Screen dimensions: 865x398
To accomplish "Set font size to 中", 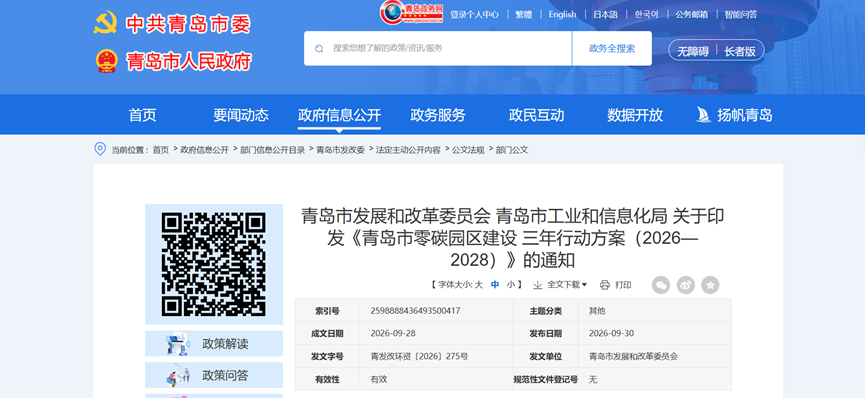I will pyautogui.click(x=495, y=285).
